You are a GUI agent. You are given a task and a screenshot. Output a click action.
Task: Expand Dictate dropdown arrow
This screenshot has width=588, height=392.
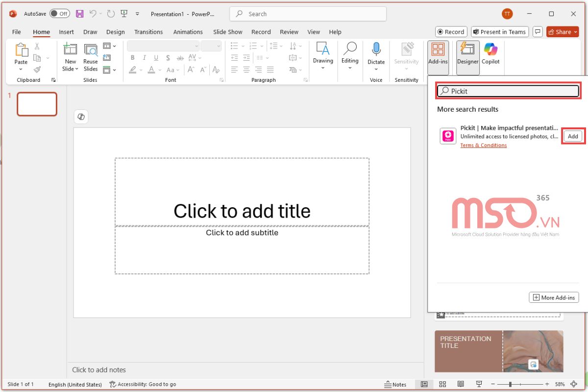[x=376, y=69]
